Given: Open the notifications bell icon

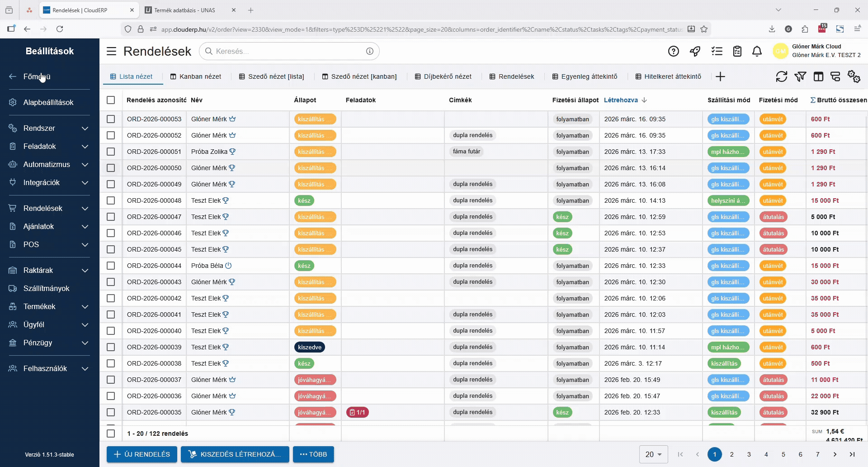Looking at the screenshot, I should click(x=756, y=51).
